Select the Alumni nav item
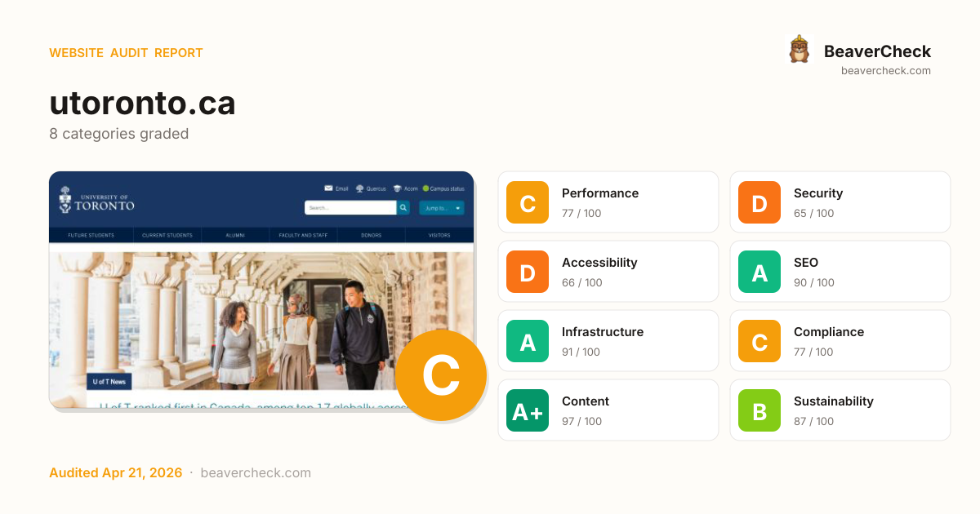This screenshot has height=514, width=980. click(235, 235)
